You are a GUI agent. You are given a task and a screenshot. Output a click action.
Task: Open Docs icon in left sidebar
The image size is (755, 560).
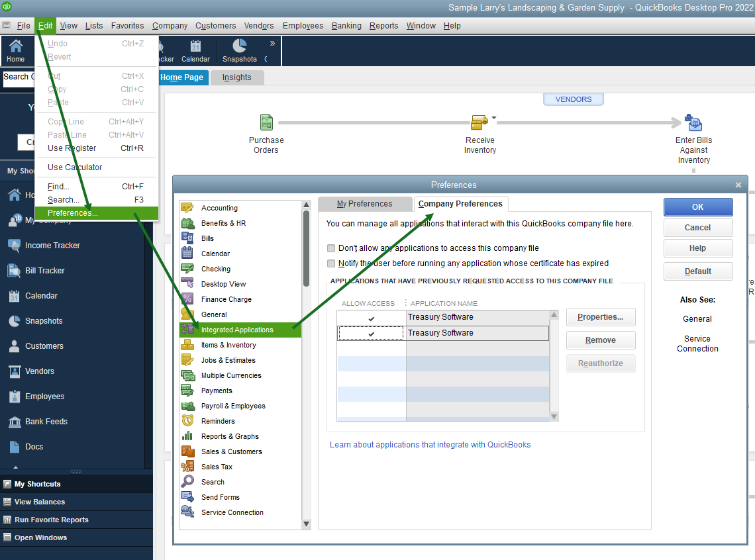pos(15,446)
